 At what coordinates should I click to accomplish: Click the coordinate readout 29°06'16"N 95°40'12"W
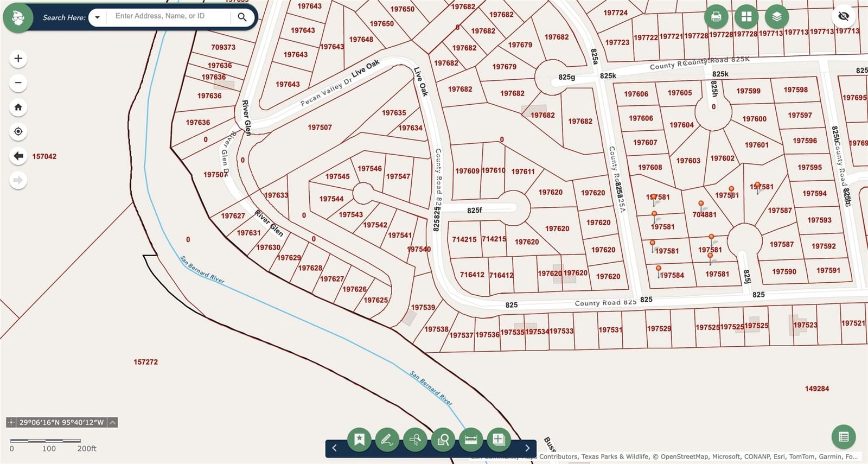(61, 422)
